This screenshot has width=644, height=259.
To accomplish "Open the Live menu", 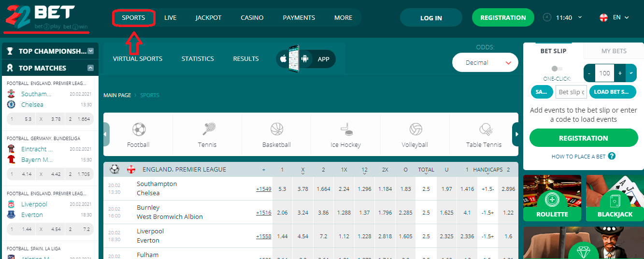I will (x=171, y=17).
